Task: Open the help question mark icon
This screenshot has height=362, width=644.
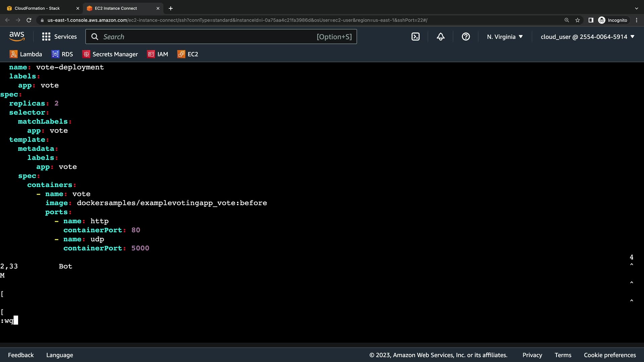Action: (x=466, y=37)
